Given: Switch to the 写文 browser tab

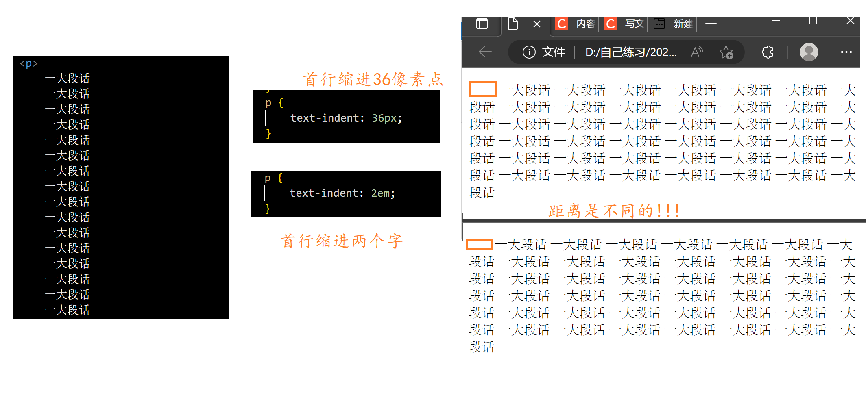Looking at the screenshot, I should click(624, 24).
